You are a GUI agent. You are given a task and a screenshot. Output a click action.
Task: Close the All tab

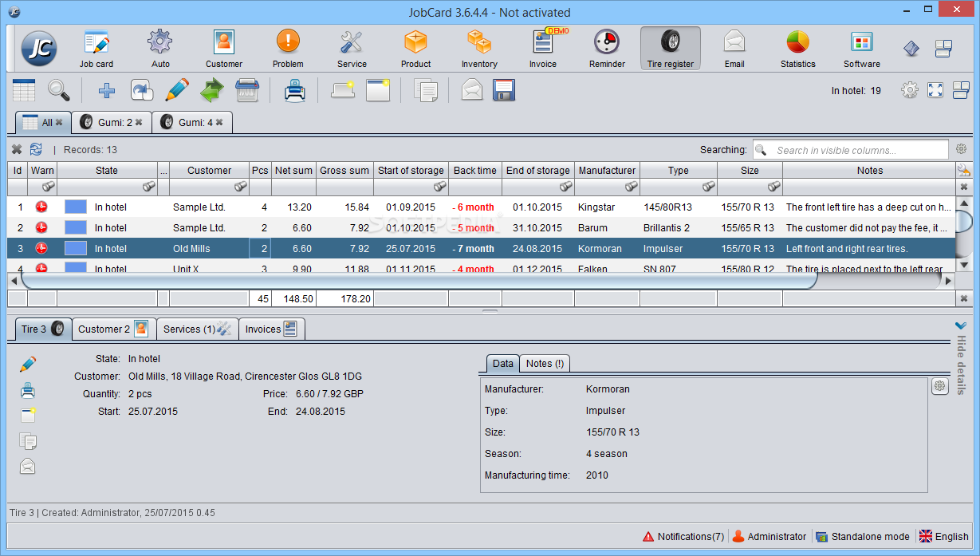coord(59,122)
